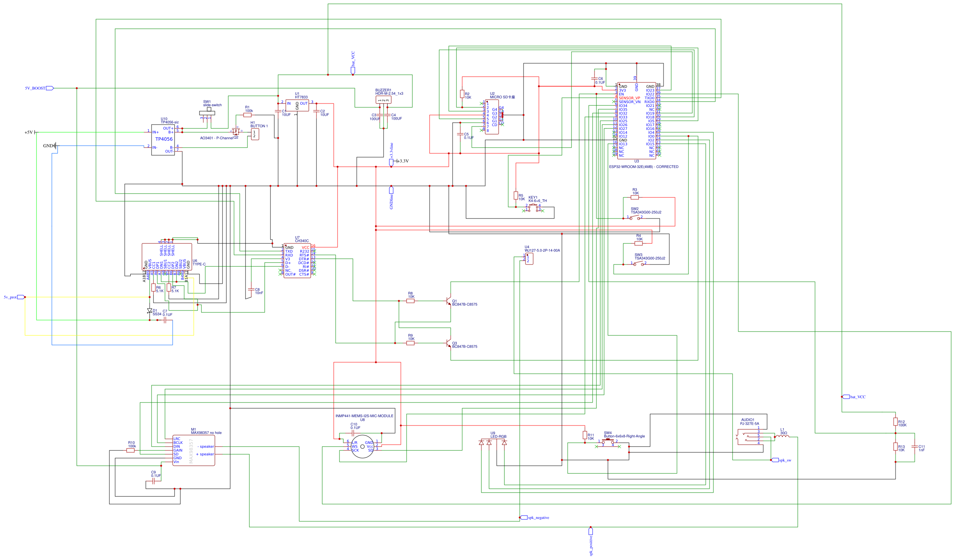Image resolution: width=955 pixels, height=560 pixels.
Task: Select the U2 Micro SD socket
Action: click(x=492, y=117)
